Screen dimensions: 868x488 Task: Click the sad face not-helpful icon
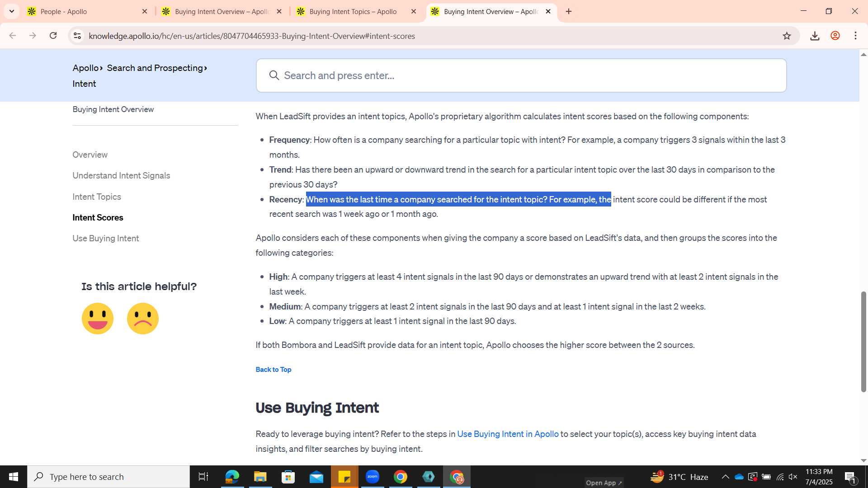tap(143, 319)
